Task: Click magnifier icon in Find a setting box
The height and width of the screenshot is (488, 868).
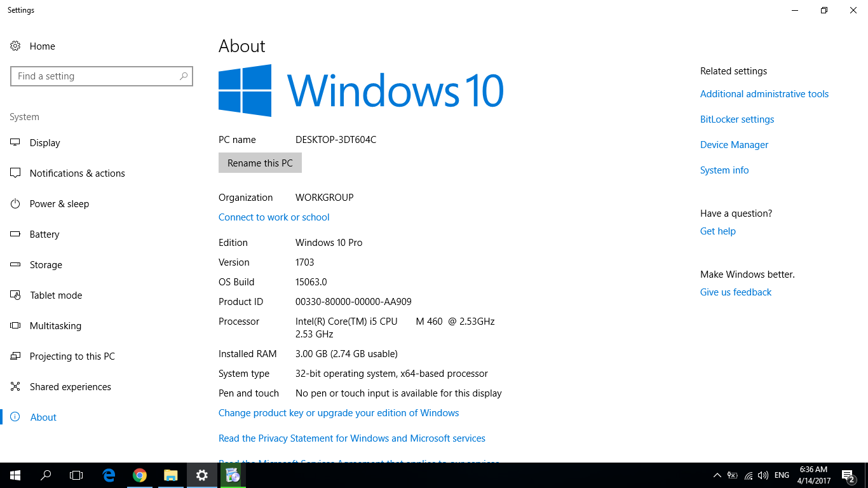Action: point(184,76)
